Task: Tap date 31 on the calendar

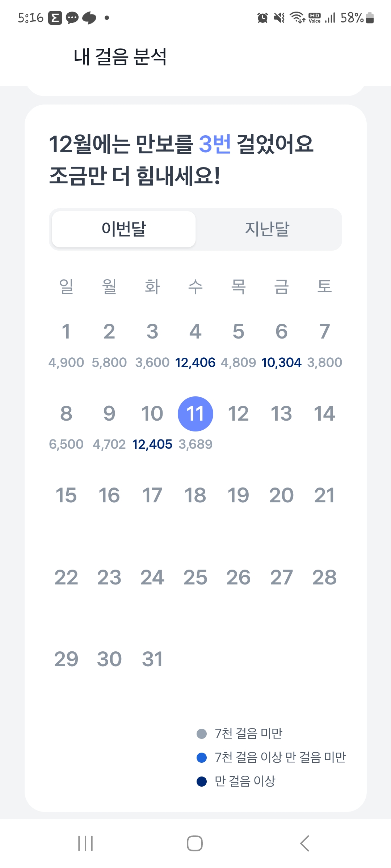Action: pos(152,659)
